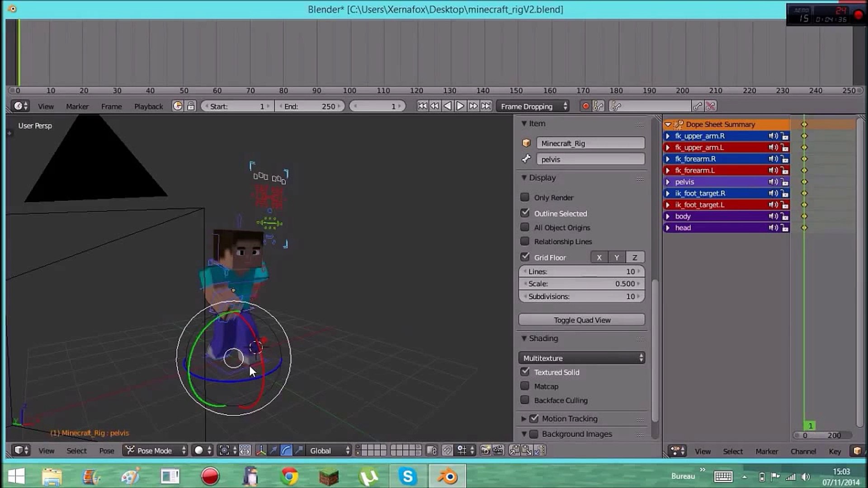Expand the fk_forearm.L channel
The width and height of the screenshot is (868, 488).
click(x=668, y=170)
